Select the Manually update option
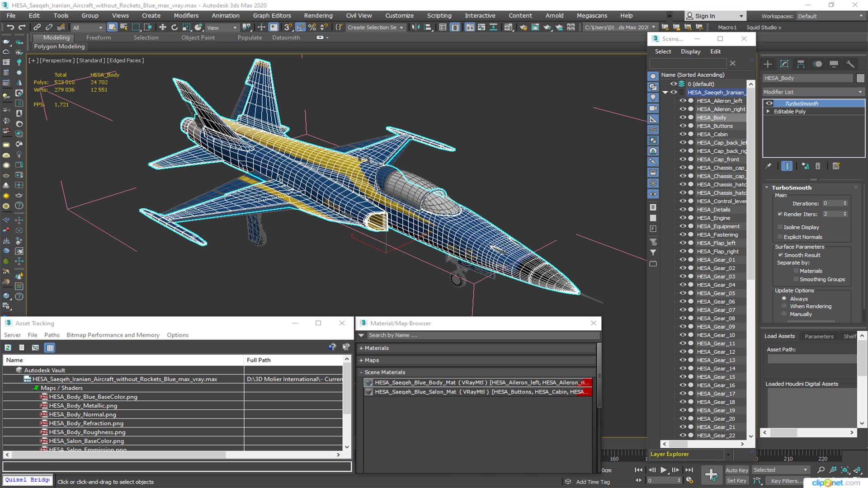Viewport: 868px width, 488px height. 784,314
